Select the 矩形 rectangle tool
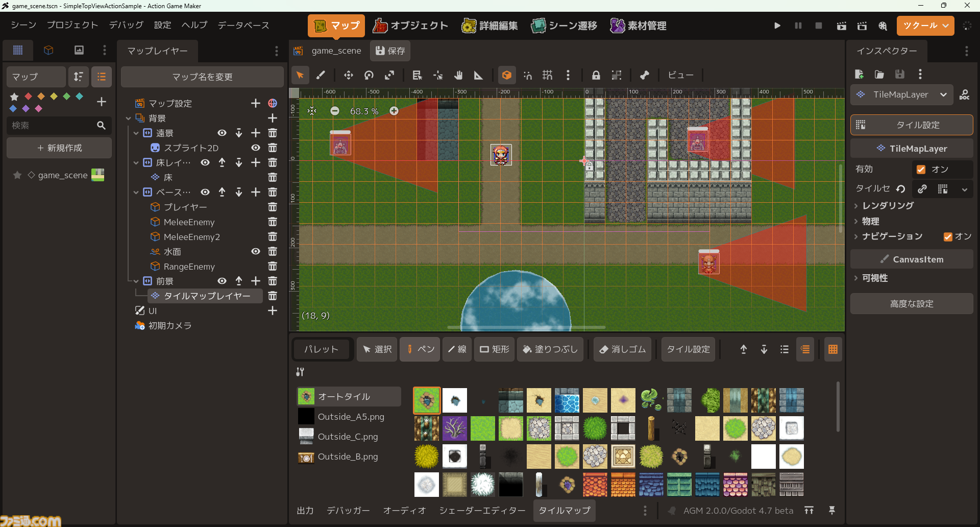This screenshot has width=980, height=527. pyautogui.click(x=494, y=349)
